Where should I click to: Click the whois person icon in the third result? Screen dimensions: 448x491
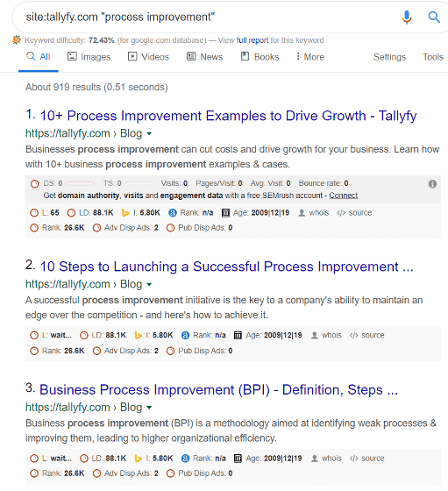coord(315,459)
